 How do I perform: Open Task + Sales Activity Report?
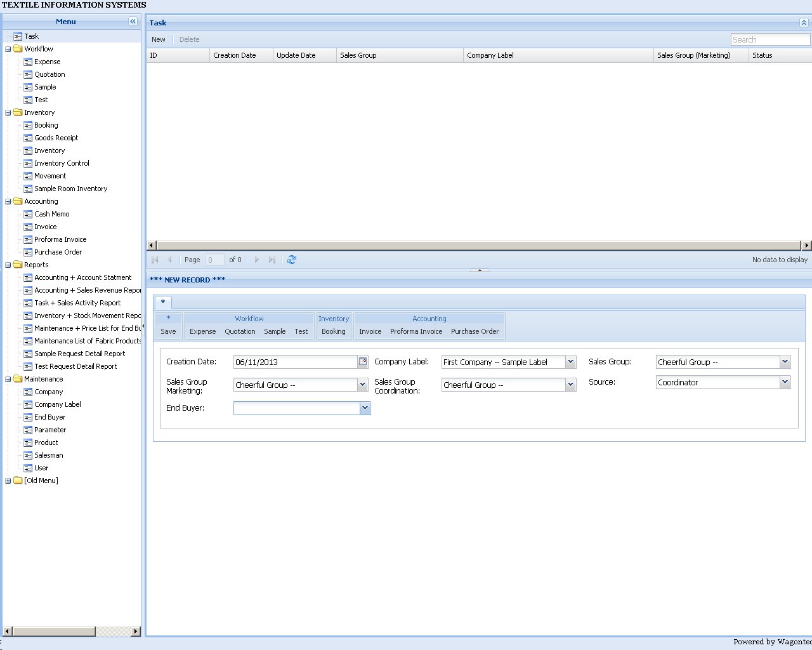77,303
